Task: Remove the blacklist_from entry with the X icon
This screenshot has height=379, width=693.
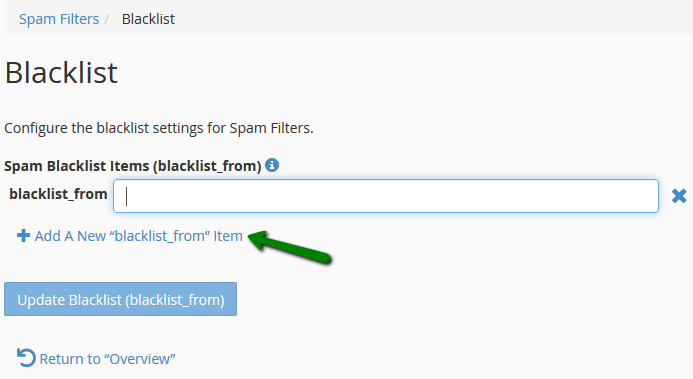Action: click(679, 196)
